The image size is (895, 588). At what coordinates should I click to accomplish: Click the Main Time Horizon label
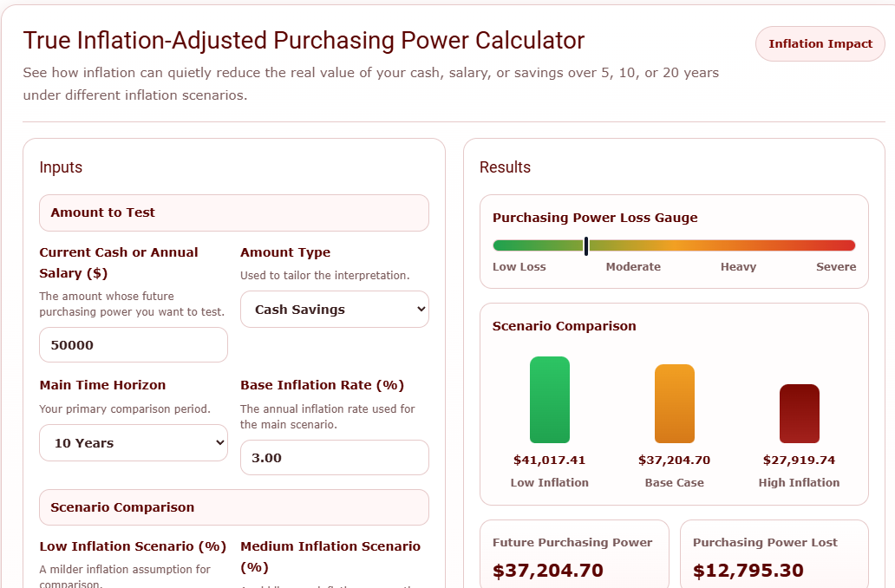(102, 385)
